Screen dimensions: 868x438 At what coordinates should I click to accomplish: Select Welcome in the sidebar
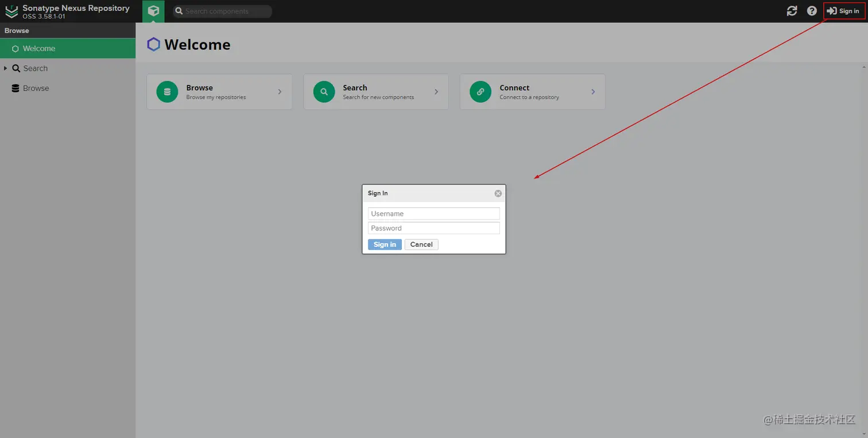[x=68, y=49]
